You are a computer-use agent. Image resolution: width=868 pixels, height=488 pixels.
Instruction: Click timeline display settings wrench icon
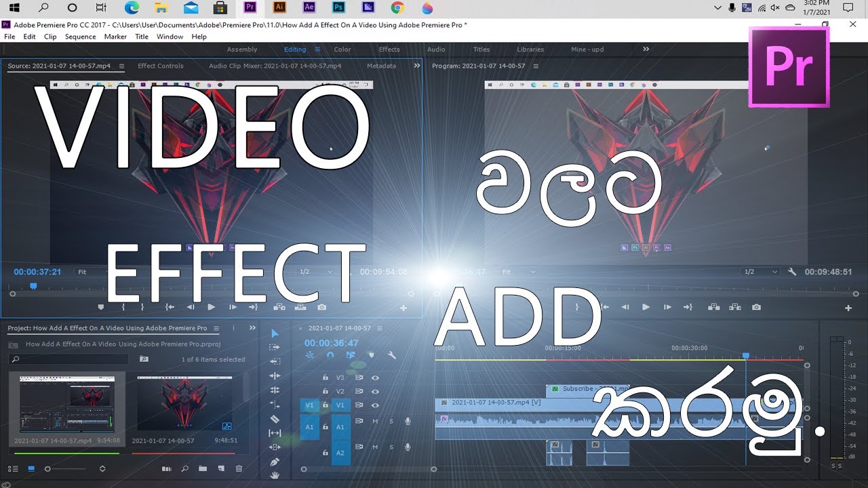tap(391, 355)
